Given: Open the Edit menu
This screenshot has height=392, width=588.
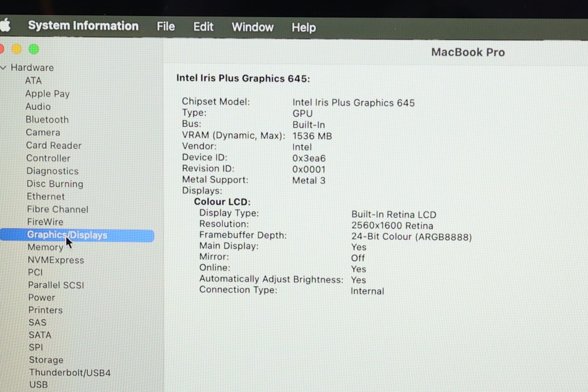Looking at the screenshot, I should pos(203,27).
